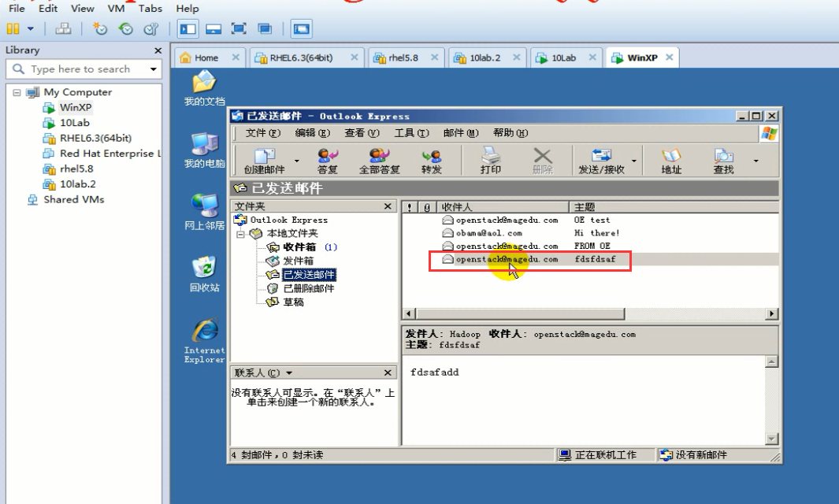Close the WinXP tab
The height and width of the screenshot is (504, 839).
pos(670,57)
